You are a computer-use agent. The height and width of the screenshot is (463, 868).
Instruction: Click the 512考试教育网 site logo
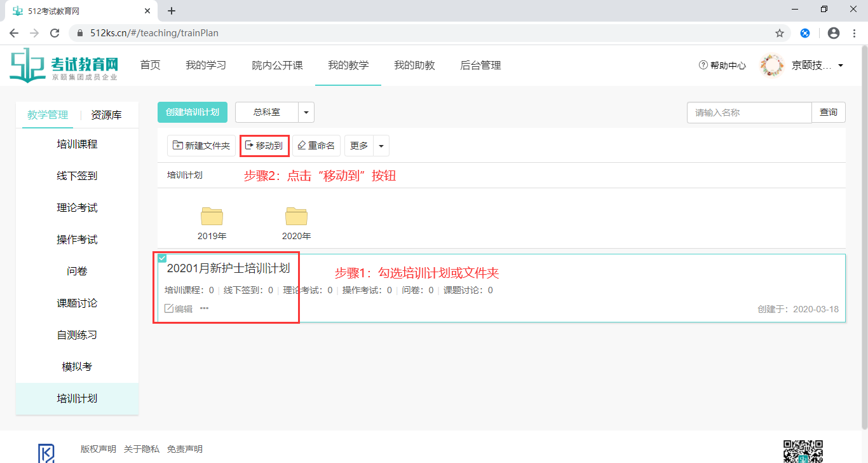[64, 65]
